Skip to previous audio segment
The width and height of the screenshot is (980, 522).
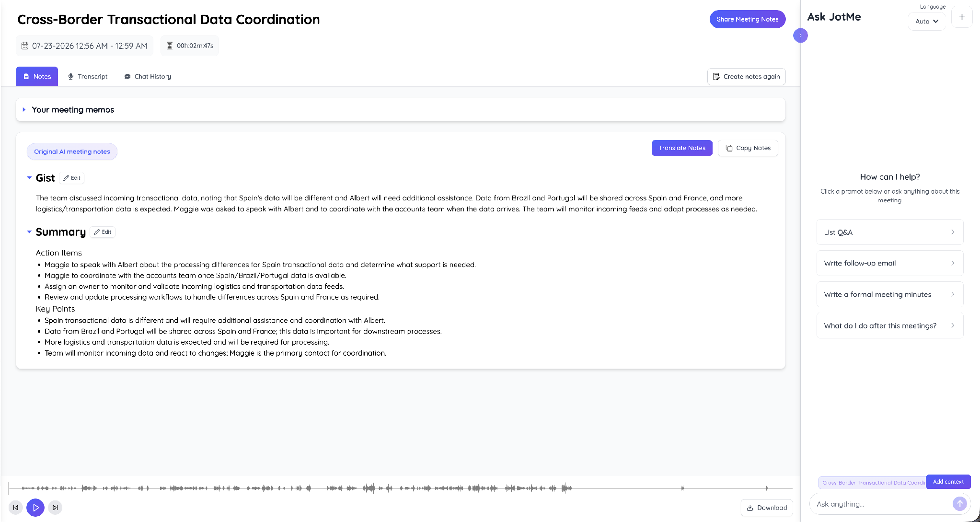[x=16, y=507]
